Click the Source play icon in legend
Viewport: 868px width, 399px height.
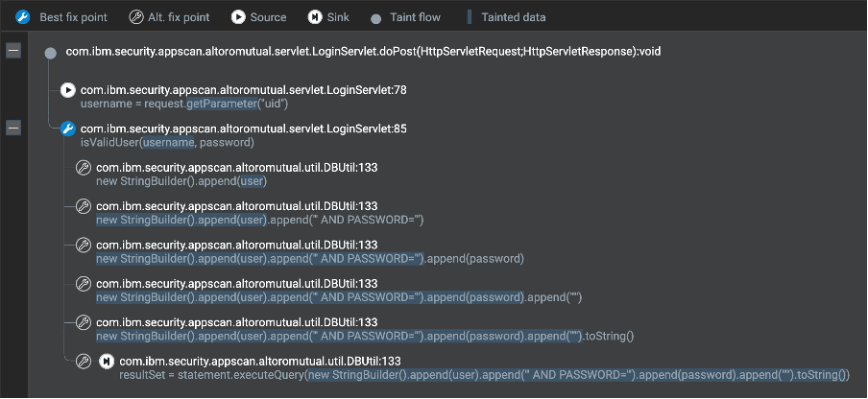[x=238, y=17]
